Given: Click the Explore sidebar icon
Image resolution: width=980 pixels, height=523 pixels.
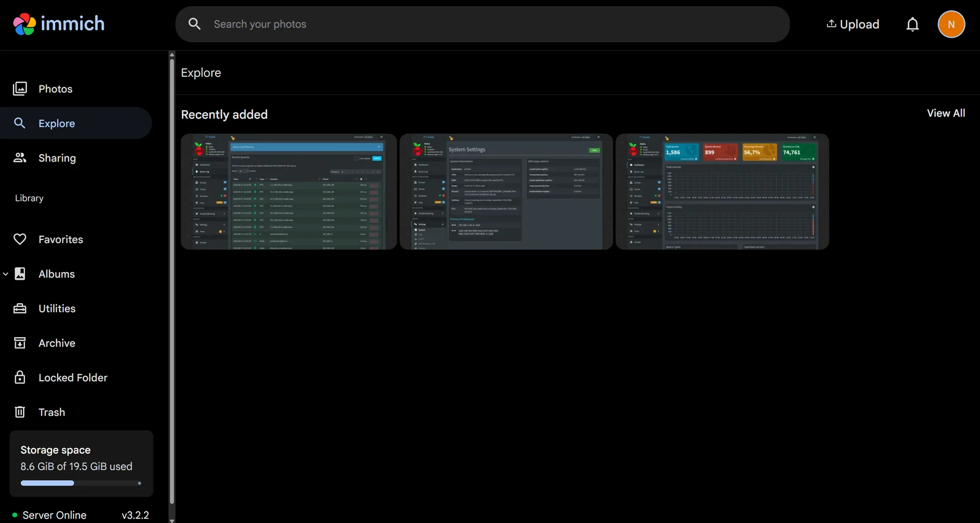Looking at the screenshot, I should [x=20, y=123].
